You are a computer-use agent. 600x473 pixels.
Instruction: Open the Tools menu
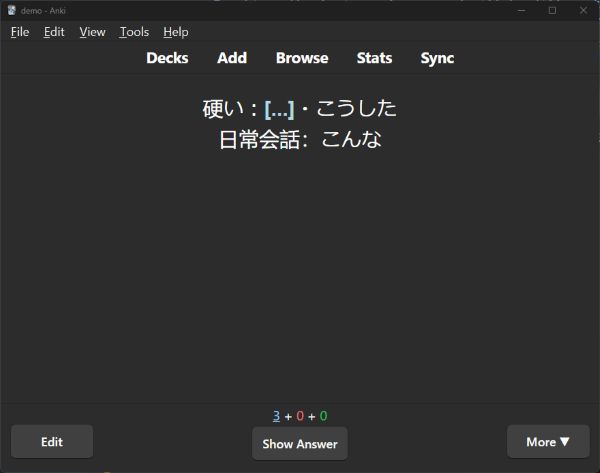tap(134, 32)
